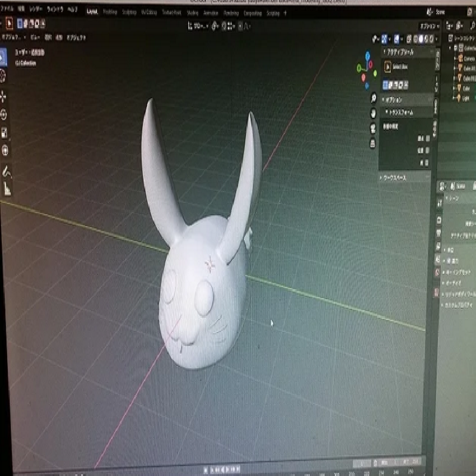The height and width of the screenshot is (476, 476).
Task: Select the Move tool in the left toolbar
Action: [x=4, y=96]
